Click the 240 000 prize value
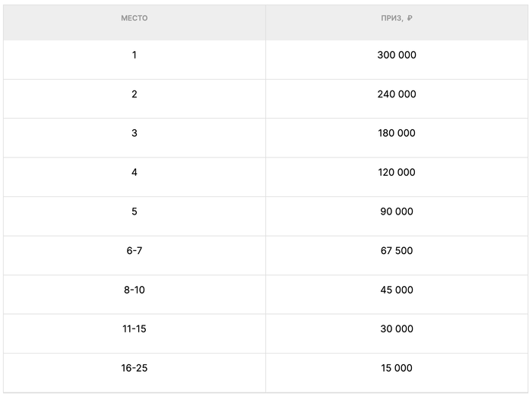532x397 pixels. tap(397, 94)
